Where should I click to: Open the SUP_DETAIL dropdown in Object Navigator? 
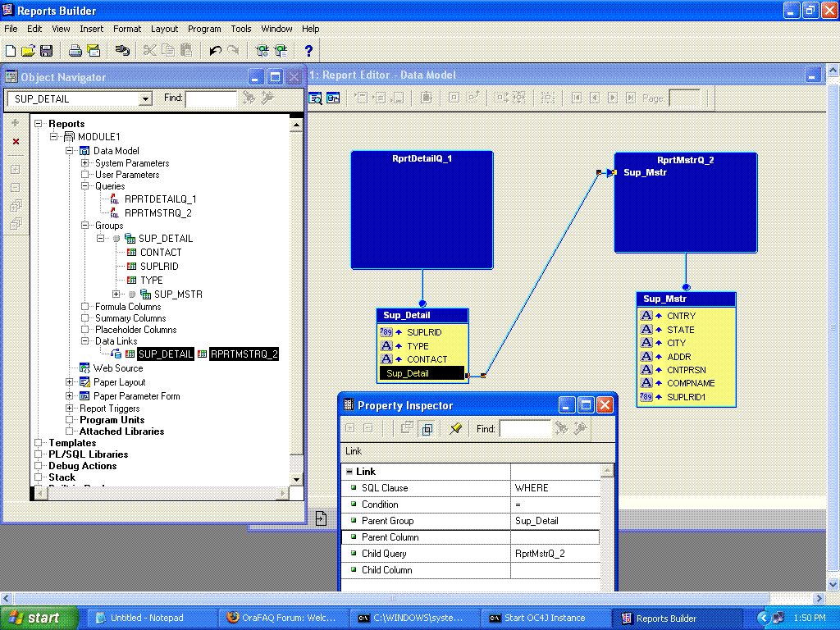click(145, 99)
